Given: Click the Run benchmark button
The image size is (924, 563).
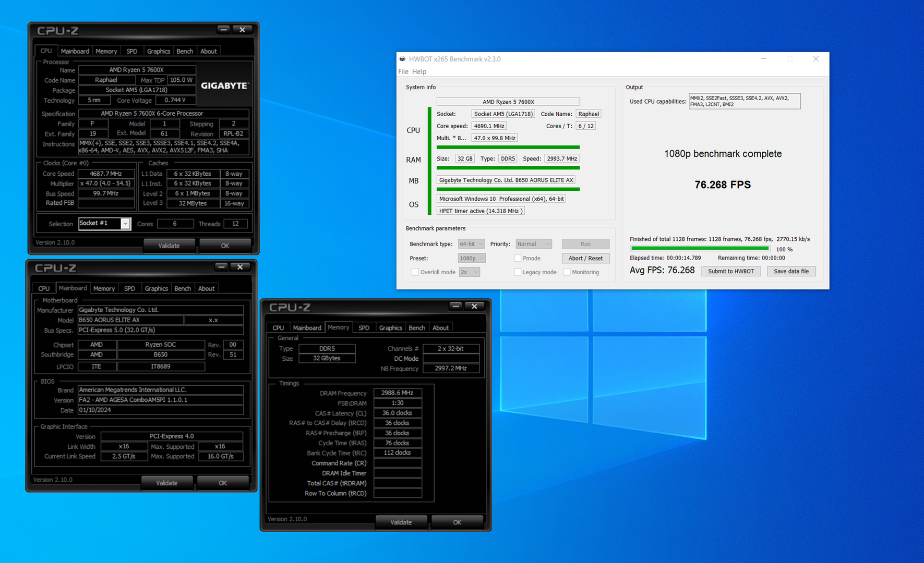Looking at the screenshot, I should point(585,244).
